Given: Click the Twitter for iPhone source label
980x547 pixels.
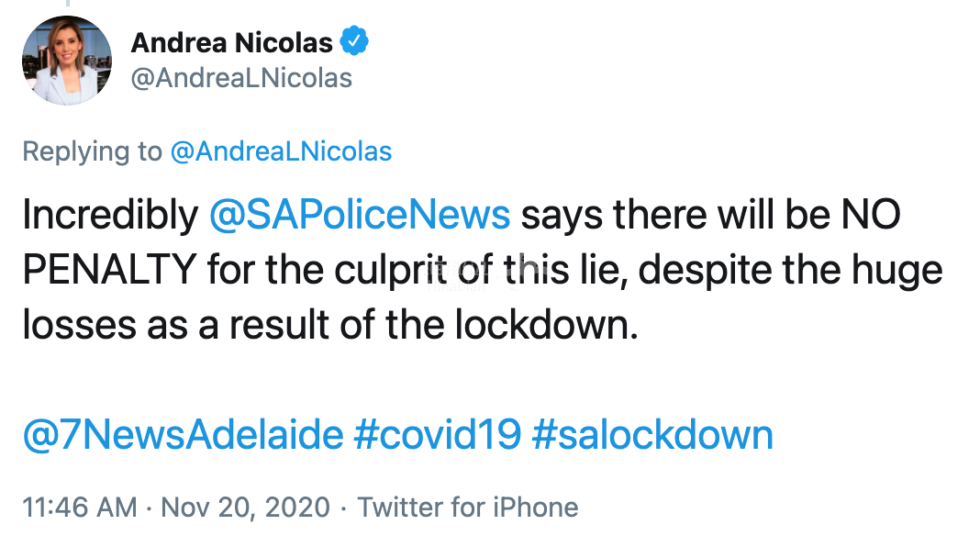Looking at the screenshot, I should coord(468,507).
